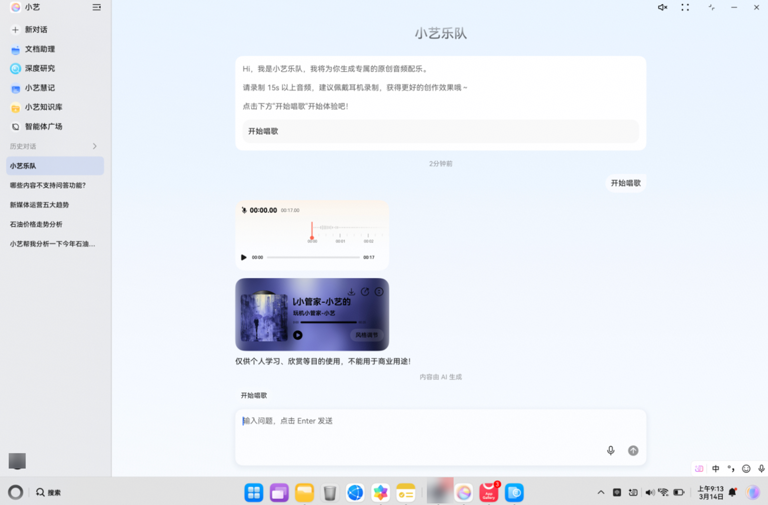Open the 小艺帮我分析一下今年石油 conversation
The height and width of the screenshot is (505, 768).
(x=52, y=243)
